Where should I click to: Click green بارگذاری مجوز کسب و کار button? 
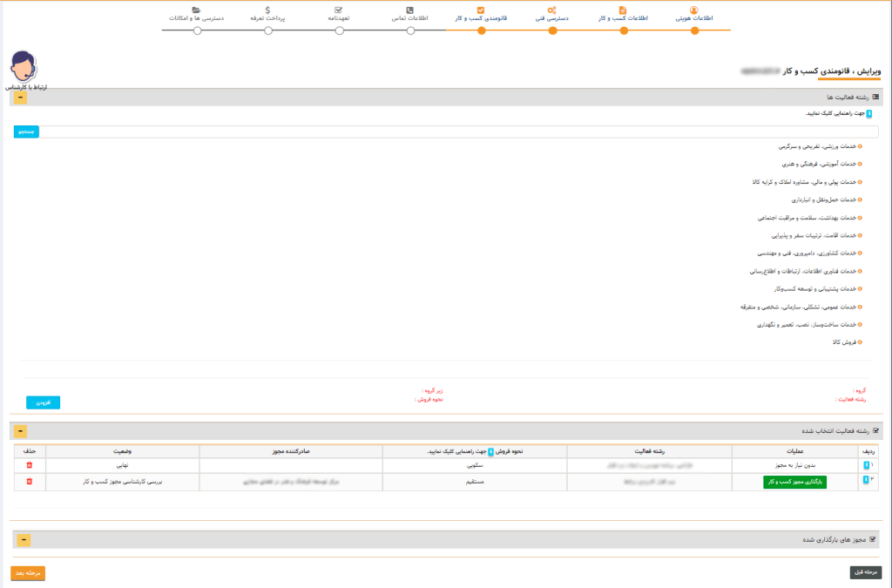(794, 481)
